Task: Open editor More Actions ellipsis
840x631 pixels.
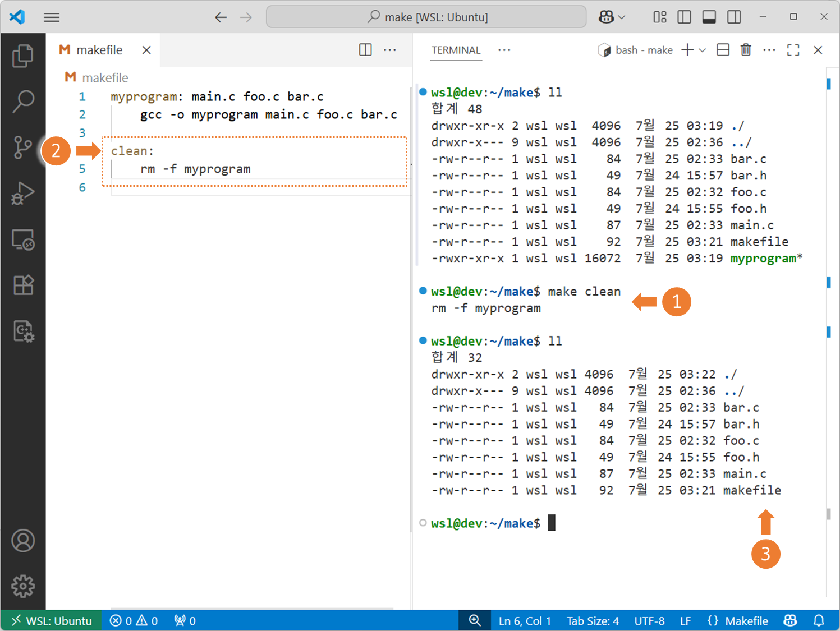Action: coord(390,50)
